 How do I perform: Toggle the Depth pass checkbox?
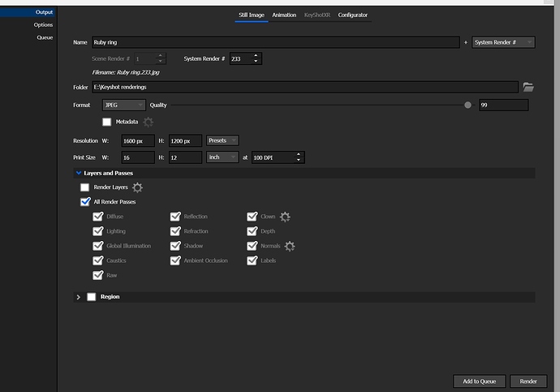point(252,231)
